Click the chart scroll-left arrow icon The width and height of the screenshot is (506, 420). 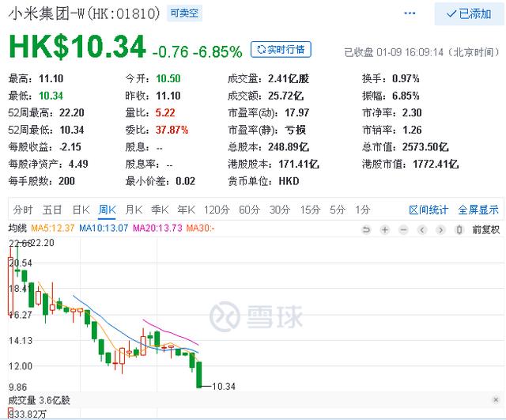click(422, 230)
